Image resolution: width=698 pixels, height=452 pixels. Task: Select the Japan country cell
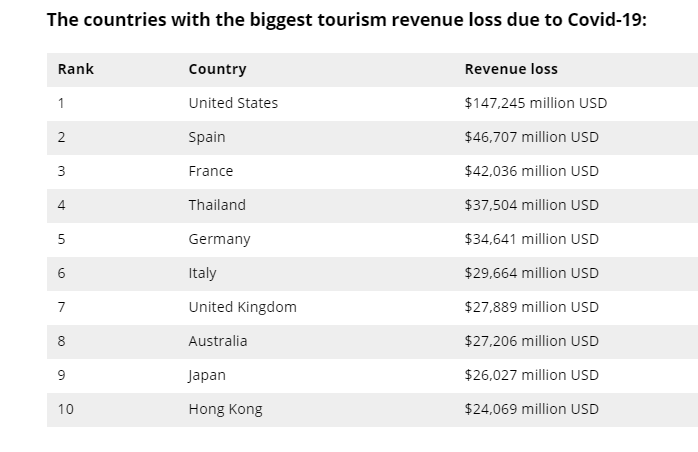tap(207, 375)
